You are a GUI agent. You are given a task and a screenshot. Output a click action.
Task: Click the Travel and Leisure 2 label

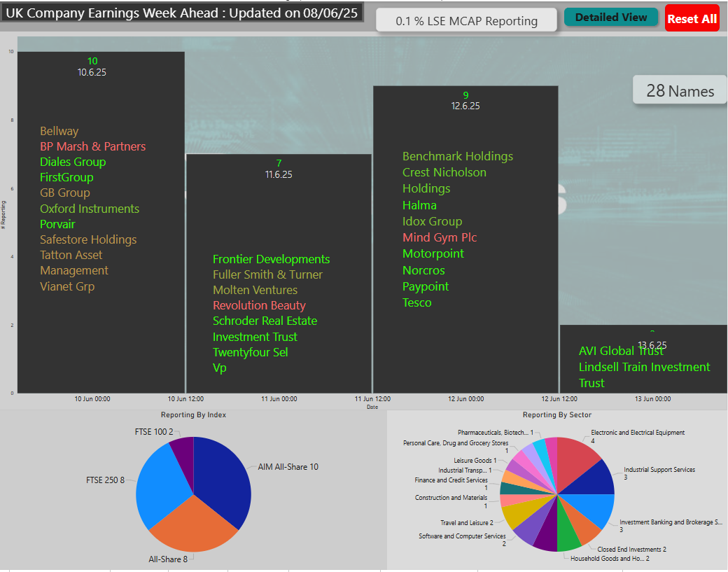[467, 523]
